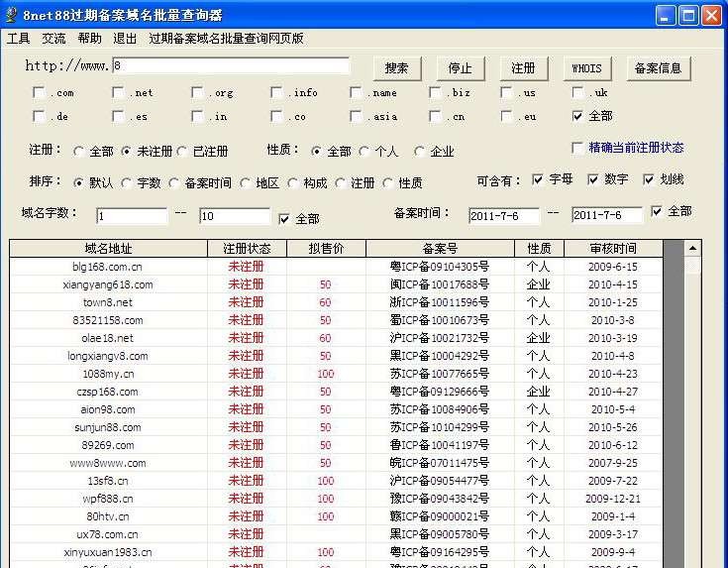Sort by 注册 radio option
Screen dimensions: 728x568
pyautogui.click(x=341, y=183)
